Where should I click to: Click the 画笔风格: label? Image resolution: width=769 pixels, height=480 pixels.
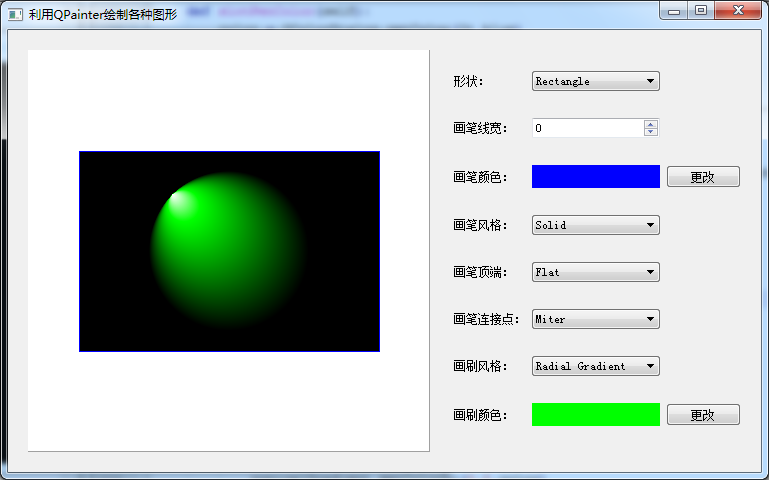point(480,225)
